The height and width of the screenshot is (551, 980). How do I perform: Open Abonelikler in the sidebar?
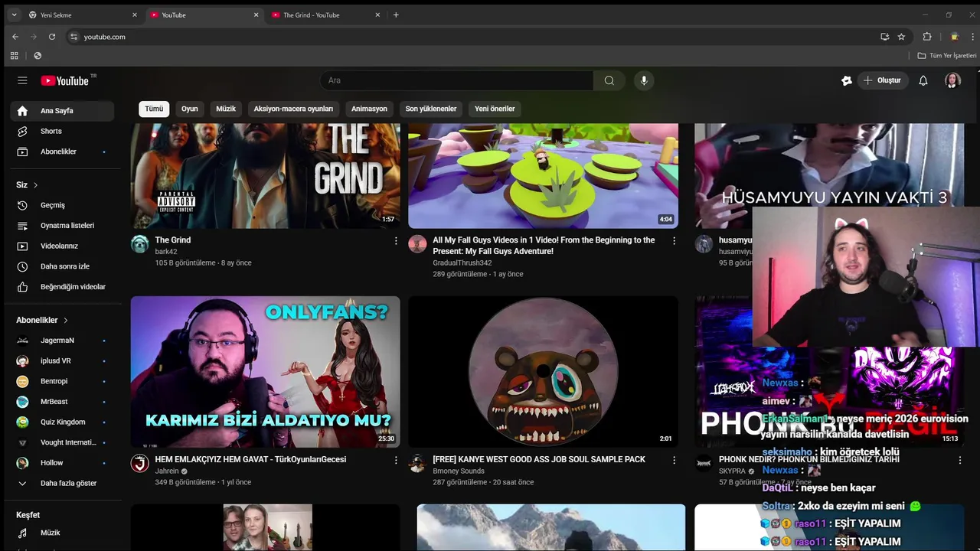click(62, 152)
